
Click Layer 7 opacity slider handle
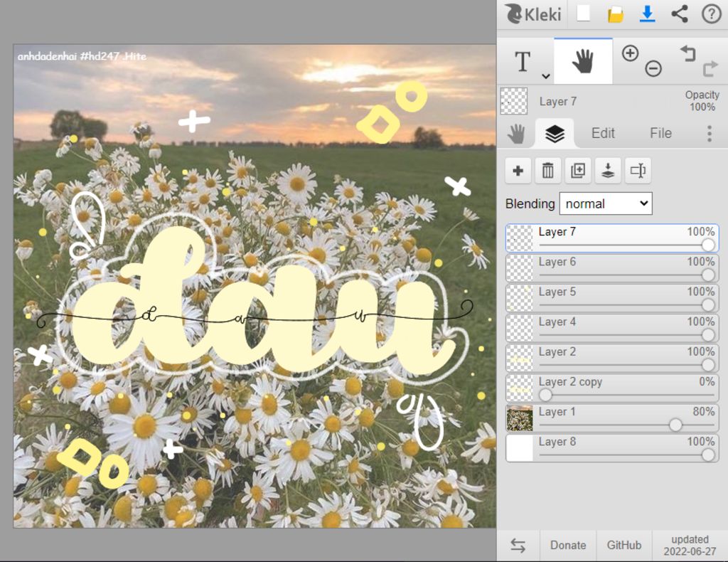tap(708, 245)
